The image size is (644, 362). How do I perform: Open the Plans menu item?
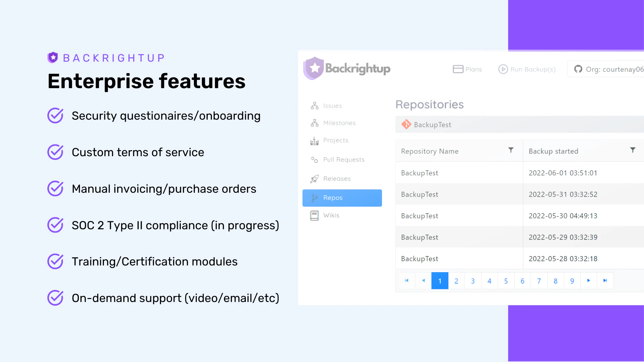pos(467,69)
